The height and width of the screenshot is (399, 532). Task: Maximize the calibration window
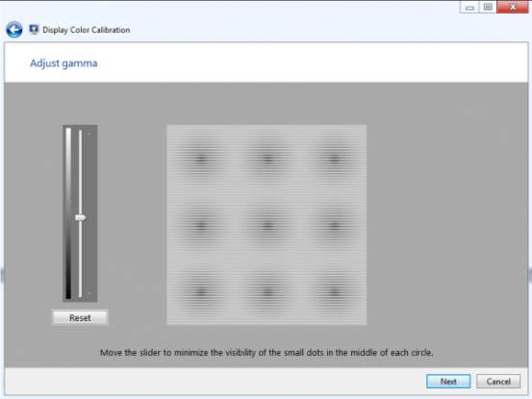(488, 7)
